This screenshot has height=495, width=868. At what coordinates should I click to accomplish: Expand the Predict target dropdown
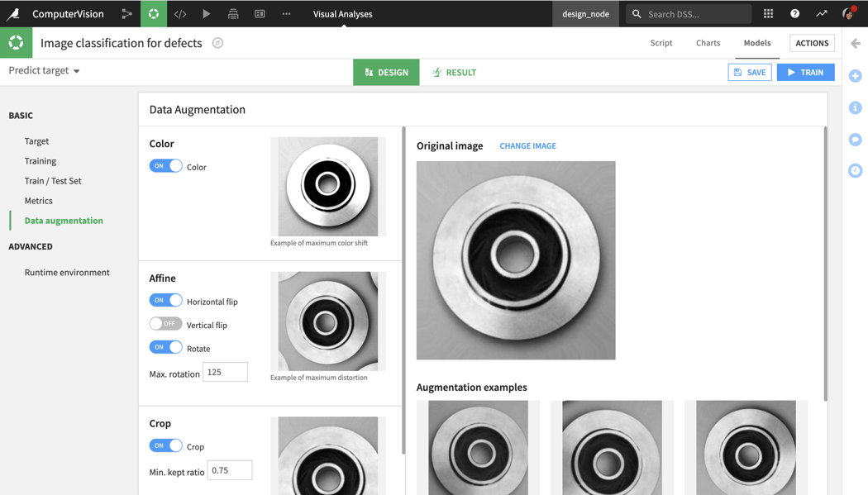(45, 71)
